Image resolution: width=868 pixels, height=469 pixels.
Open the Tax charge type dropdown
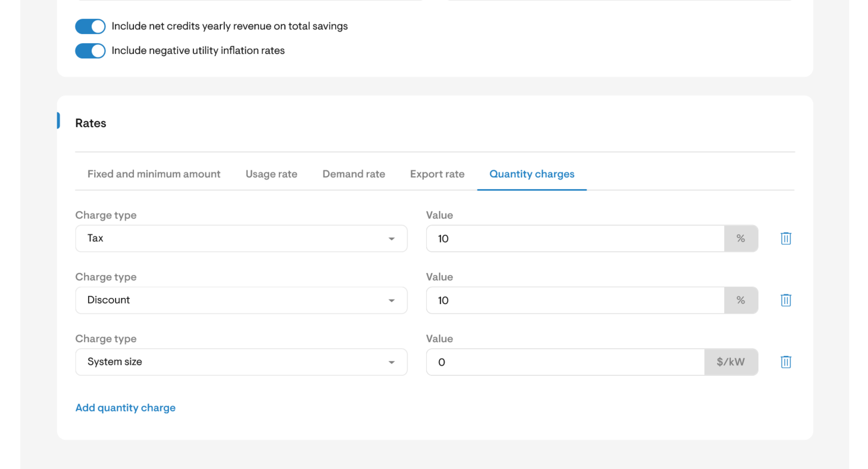click(x=241, y=238)
